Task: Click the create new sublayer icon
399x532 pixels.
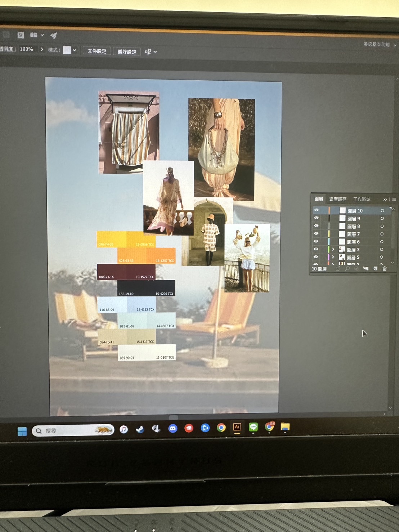Action: [x=366, y=269]
